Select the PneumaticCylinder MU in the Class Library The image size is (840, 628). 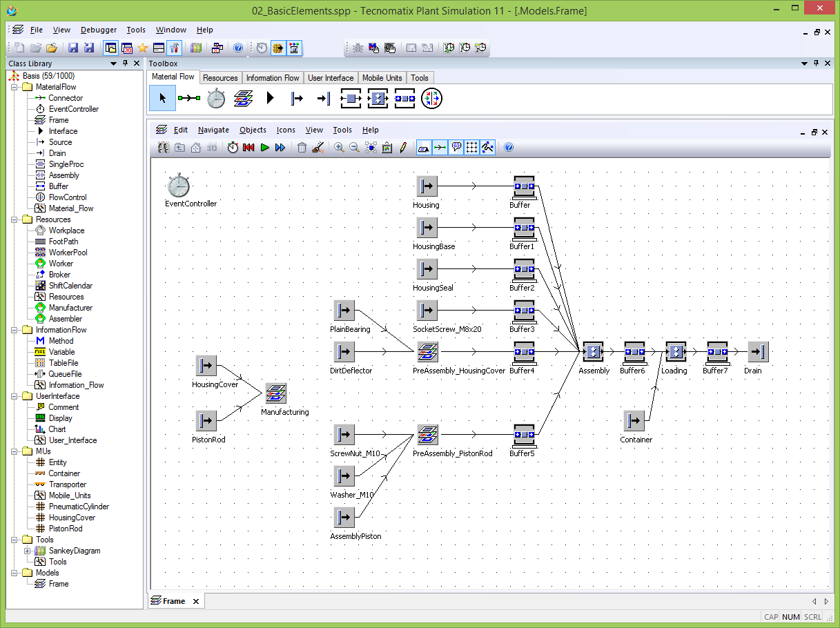(x=79, y=507)
